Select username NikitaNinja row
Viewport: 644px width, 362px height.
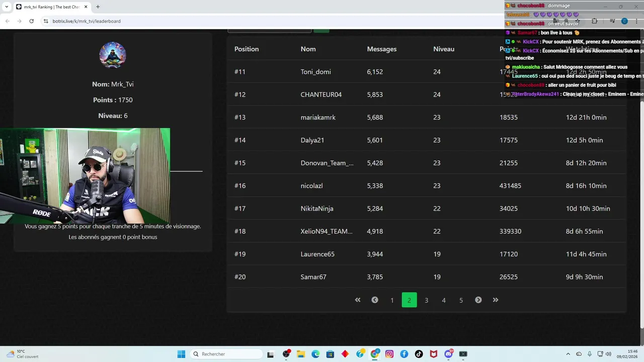(317, 209)
